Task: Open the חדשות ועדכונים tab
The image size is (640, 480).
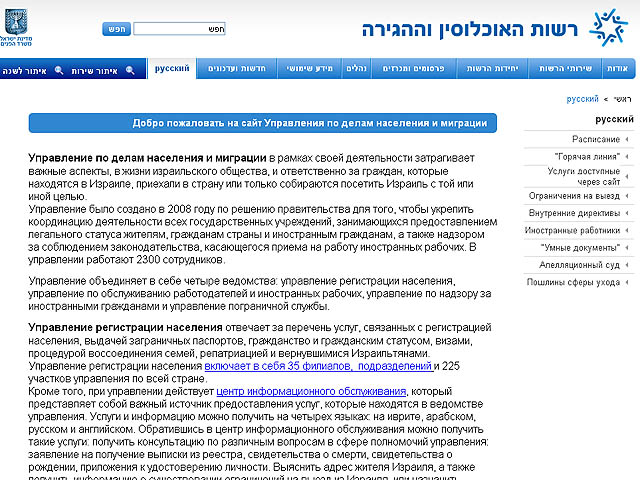Action: 237,68
